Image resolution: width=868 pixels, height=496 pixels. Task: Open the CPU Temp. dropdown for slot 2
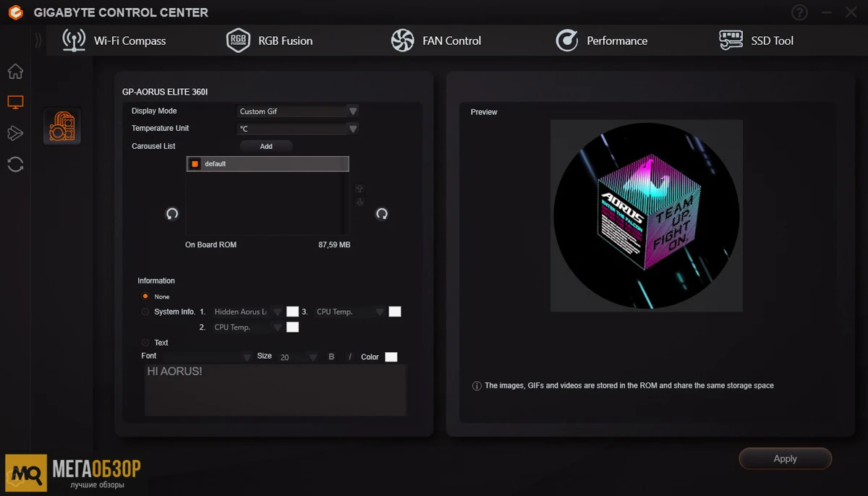pos(247,328)
